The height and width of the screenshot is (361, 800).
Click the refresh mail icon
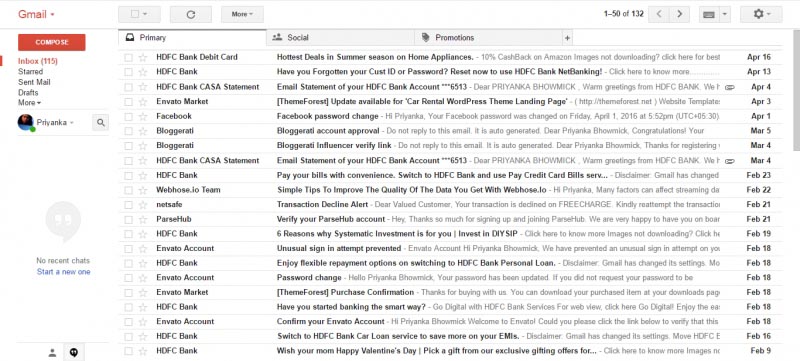tap(191, 14)
